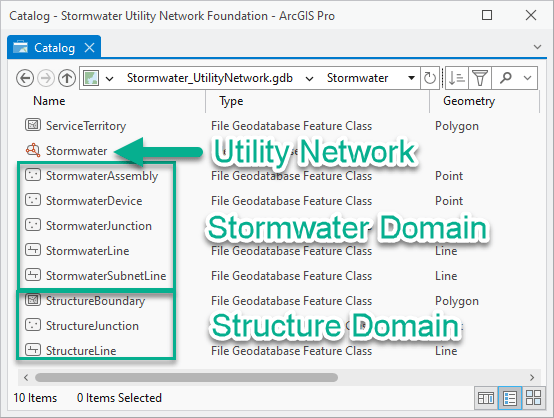Viewport: 554px width, 418px height.
Task: Select the ServiceTerritory feature class name
Action: tap(86, 126)
